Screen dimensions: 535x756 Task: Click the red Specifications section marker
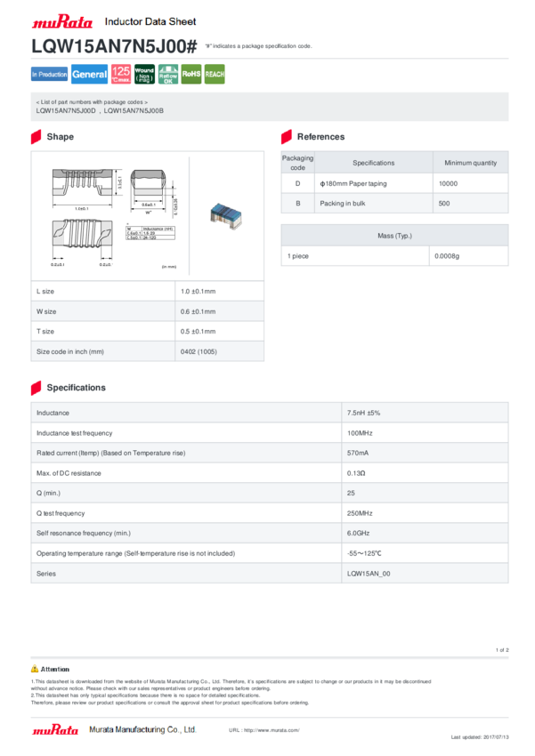click(x=36, y=388)
